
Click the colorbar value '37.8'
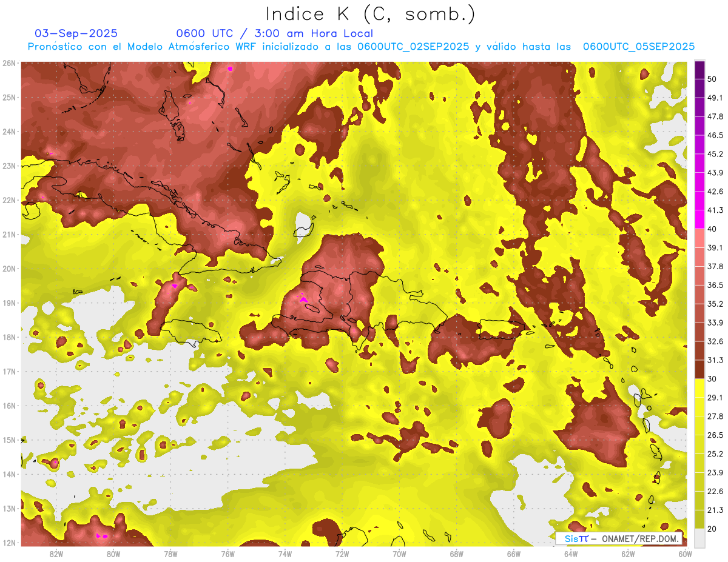715,266
